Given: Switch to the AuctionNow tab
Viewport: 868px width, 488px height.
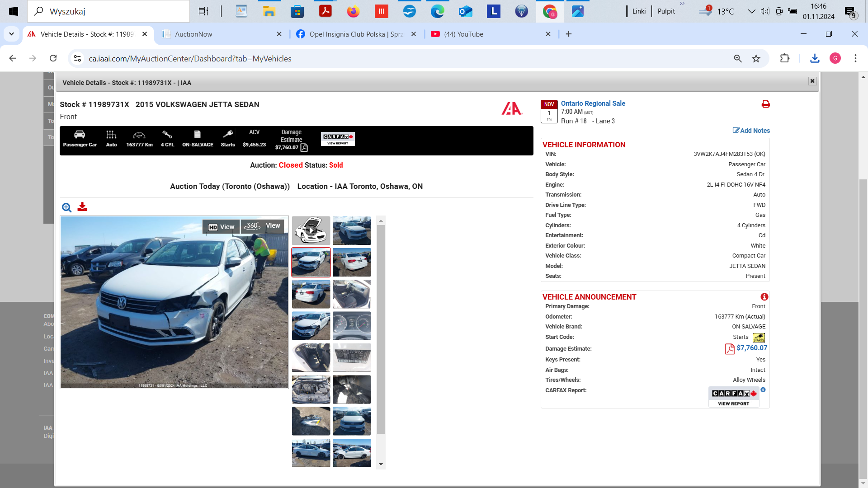Looking at the screenshot, I should click(x=222, y=34).
